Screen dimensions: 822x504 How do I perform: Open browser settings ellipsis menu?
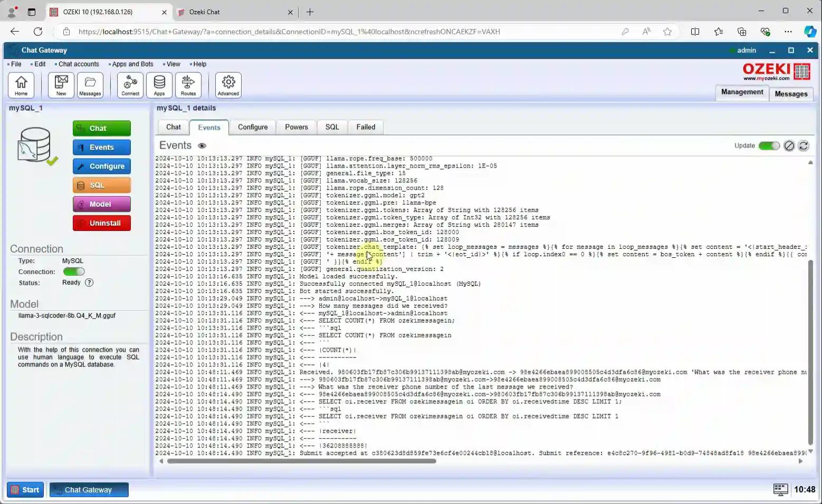tap(788, 32)
